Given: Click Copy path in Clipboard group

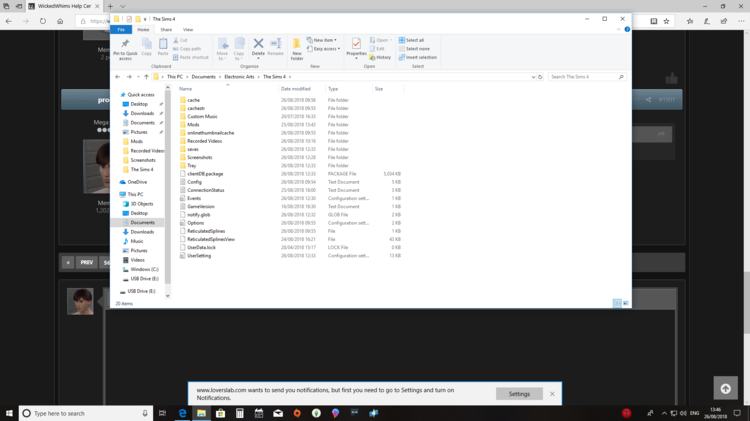Looking at the screenshot, I should pos(187,49).
